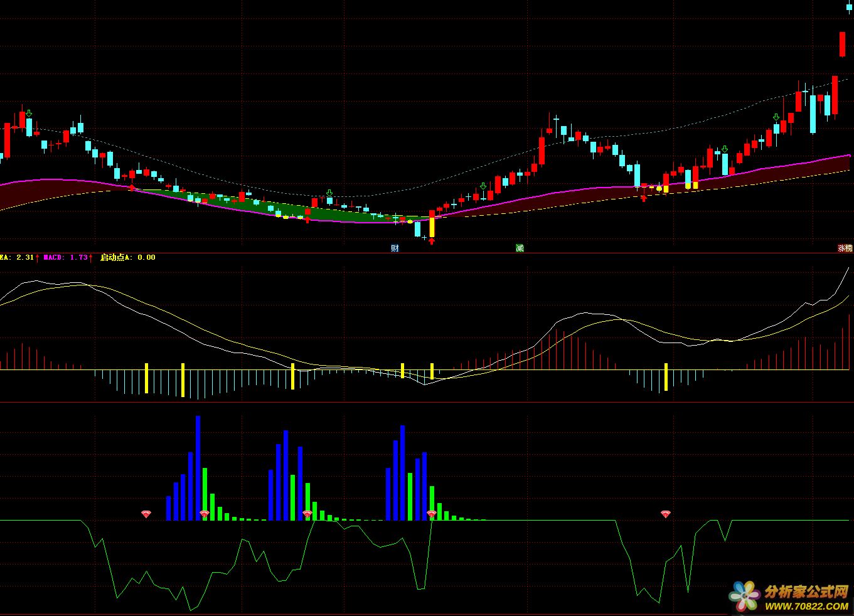Click red up arrow below the right-side price dip
Viewport: 854px width, 616px height.
(x=643, y=198)
